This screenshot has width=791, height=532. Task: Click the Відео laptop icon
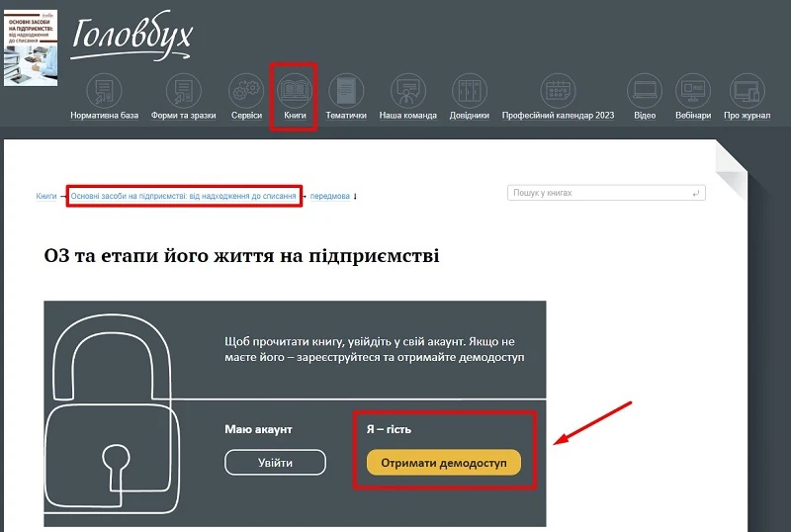point(645,91)
